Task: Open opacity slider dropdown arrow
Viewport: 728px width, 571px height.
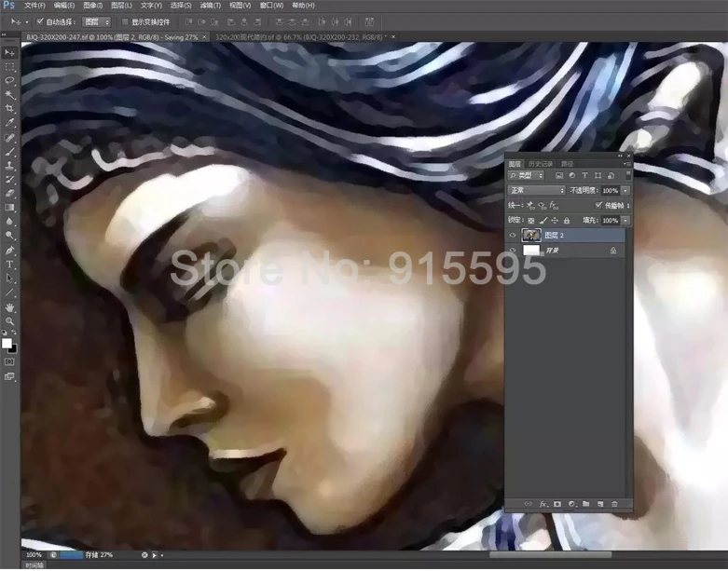Action: coord(625,191)
